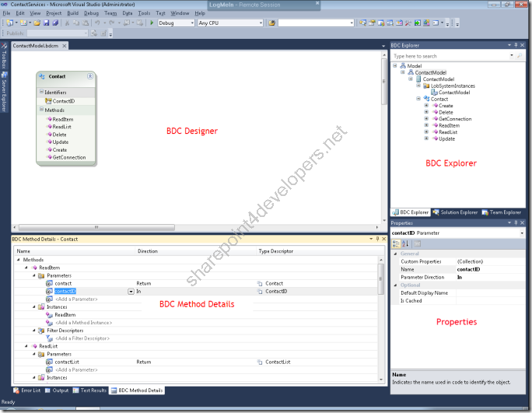Collapse the Contact entity shape chevron
The image size is (532, 413).
click(90, 76)
